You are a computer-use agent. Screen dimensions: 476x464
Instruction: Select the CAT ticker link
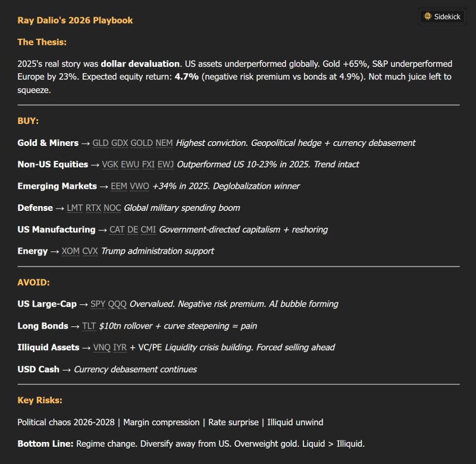point(117,229)
